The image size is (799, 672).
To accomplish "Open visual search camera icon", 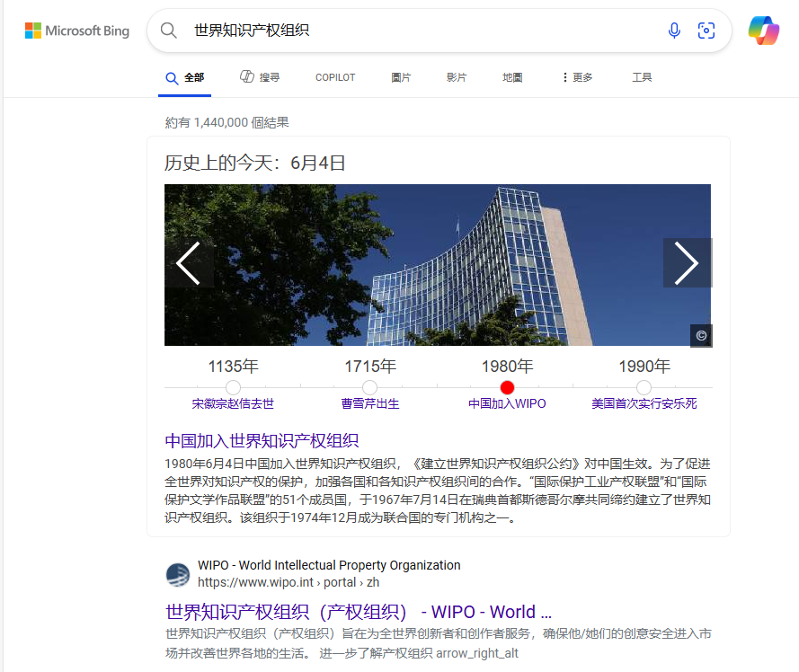I will point(706,31).
